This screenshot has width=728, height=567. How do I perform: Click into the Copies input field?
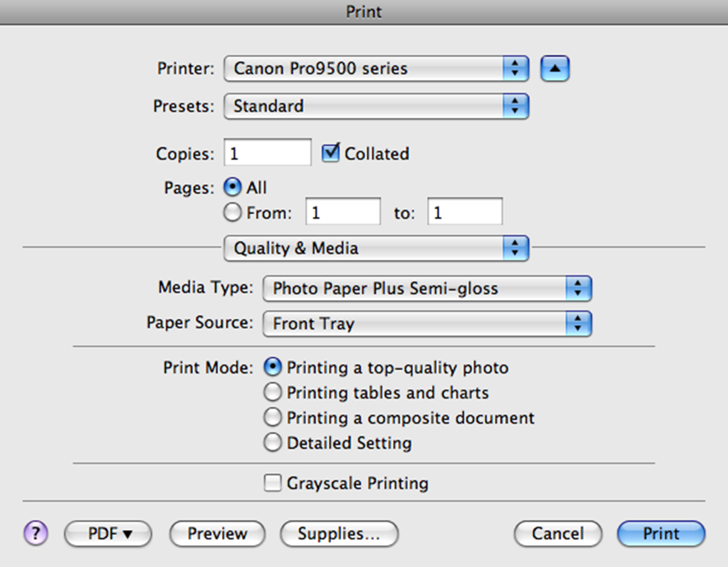pos(268,152)
